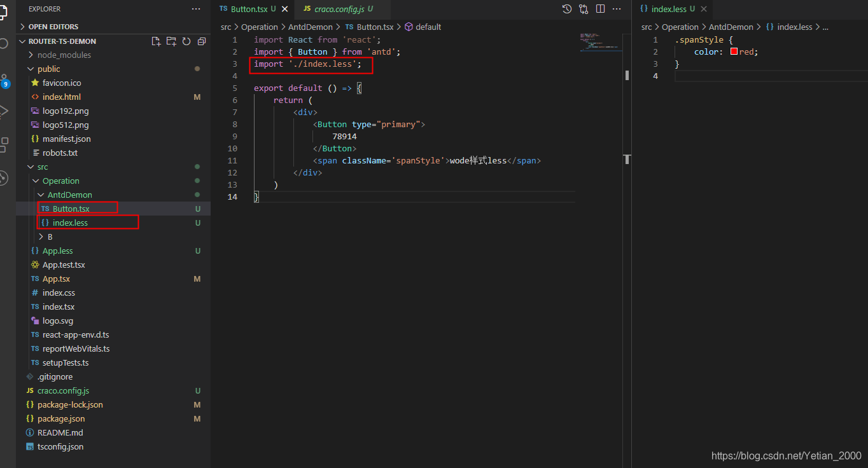The image size is (868, 468).
Task: Close the index.less editor tab
Action: click(703, 9)
